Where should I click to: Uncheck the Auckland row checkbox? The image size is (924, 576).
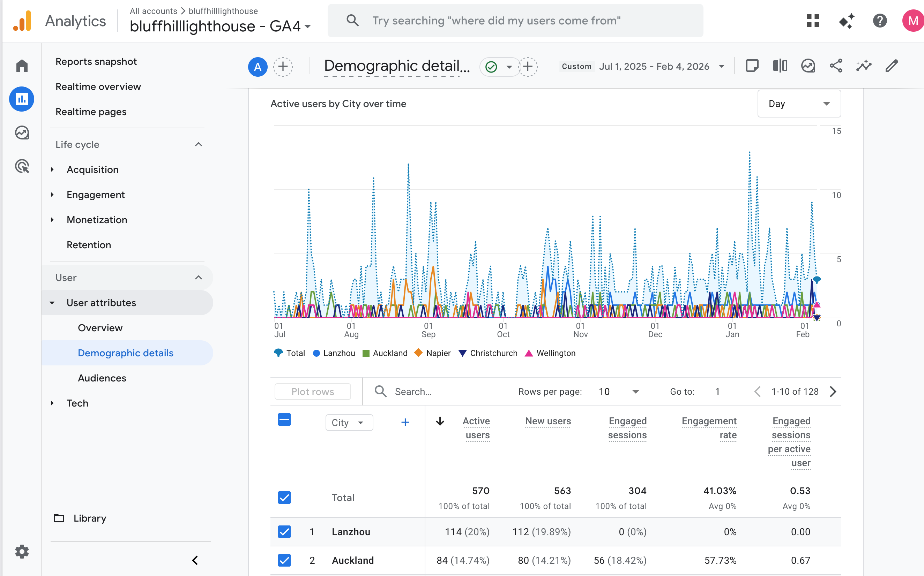[284, 560]
